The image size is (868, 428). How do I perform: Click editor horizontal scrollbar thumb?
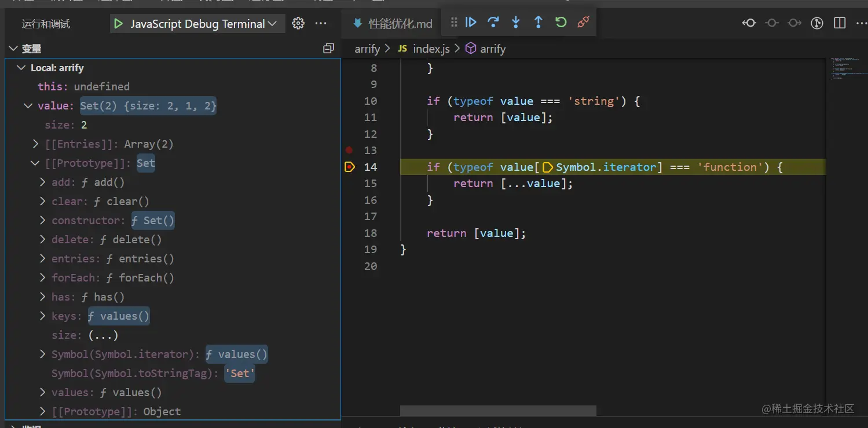[x=498, y=411]
